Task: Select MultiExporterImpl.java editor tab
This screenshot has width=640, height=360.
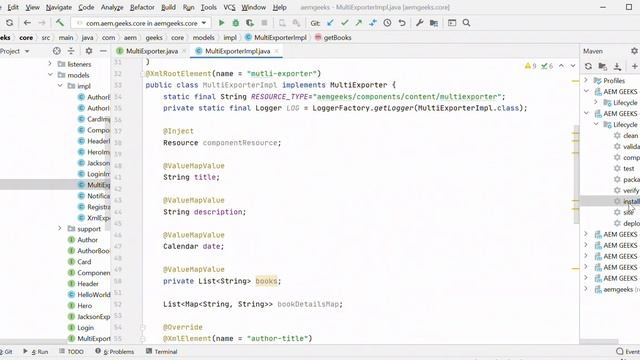Action: [237, 51]
